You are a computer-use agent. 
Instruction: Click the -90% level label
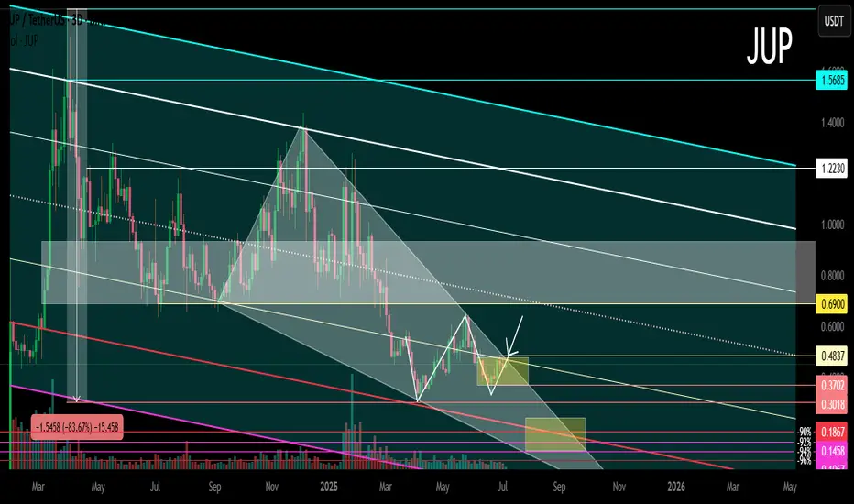(804, 433)
